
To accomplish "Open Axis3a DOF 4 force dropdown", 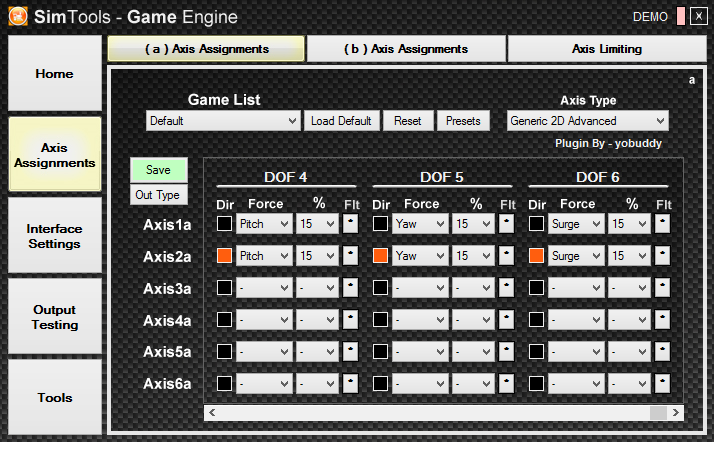I will pos(264,288).
